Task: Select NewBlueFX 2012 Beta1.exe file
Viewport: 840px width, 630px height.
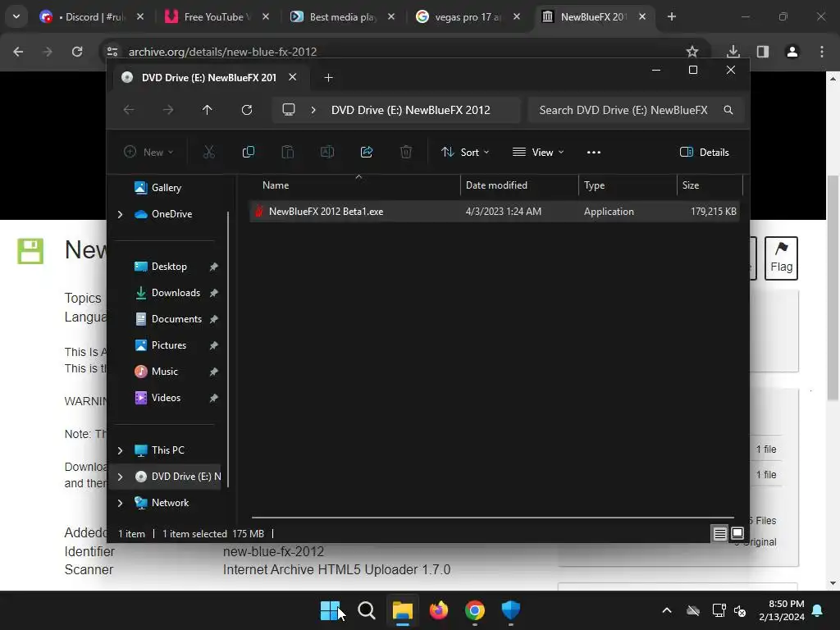Action: pyautogui.click(x=494, y=212)
